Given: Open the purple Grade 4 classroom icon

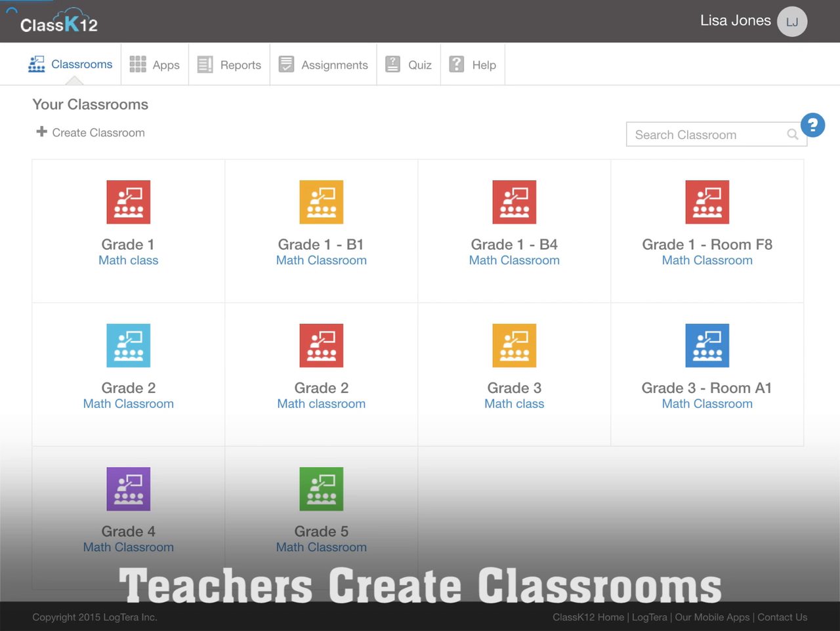Looking at the screenshot, I should click(128, 489).
